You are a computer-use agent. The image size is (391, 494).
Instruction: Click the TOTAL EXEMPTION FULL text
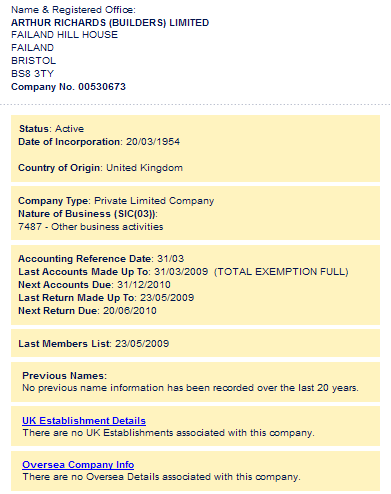[x=281, y=272]
